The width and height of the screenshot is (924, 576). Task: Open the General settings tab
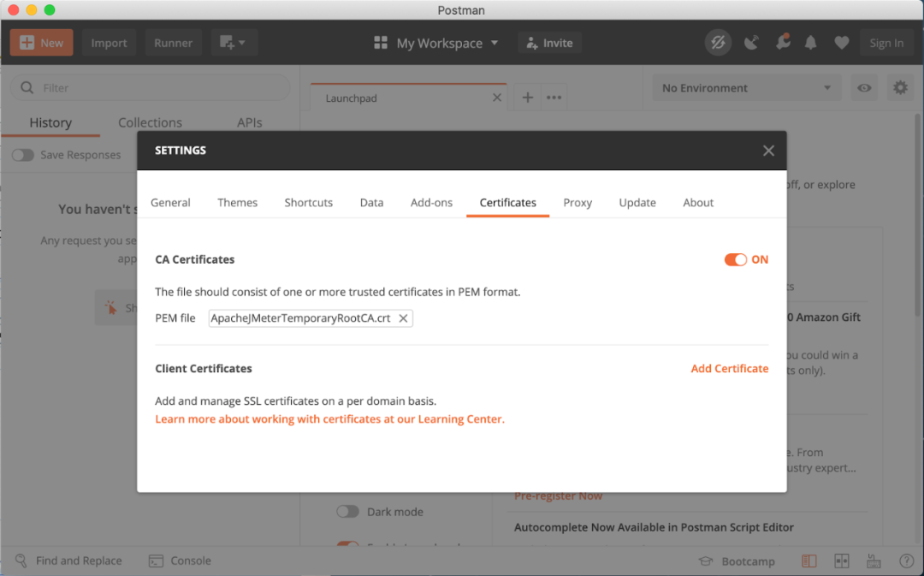[x=170, y=203]
